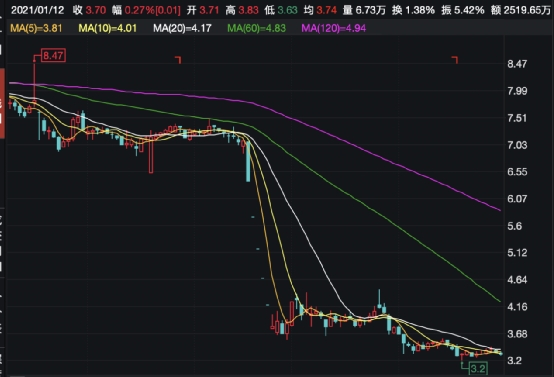This screenshot has height=377, width=554.
Task: Click the purple MA(120)=4.94 label
Action: click(x=334, y=28)
